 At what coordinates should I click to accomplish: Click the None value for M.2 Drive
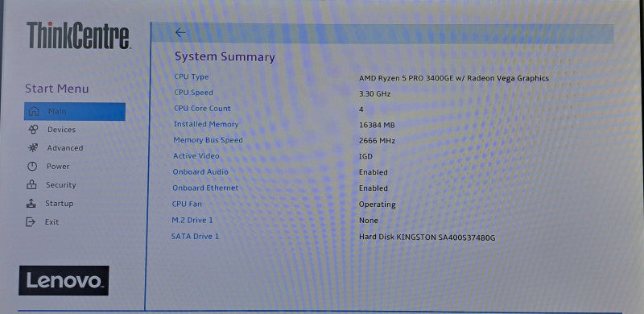[369, 221]
